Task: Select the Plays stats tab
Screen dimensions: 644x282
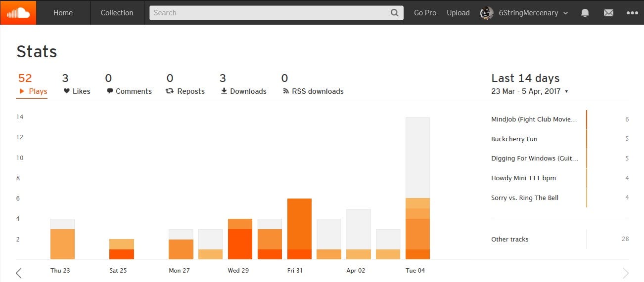Action: [32, 84]
